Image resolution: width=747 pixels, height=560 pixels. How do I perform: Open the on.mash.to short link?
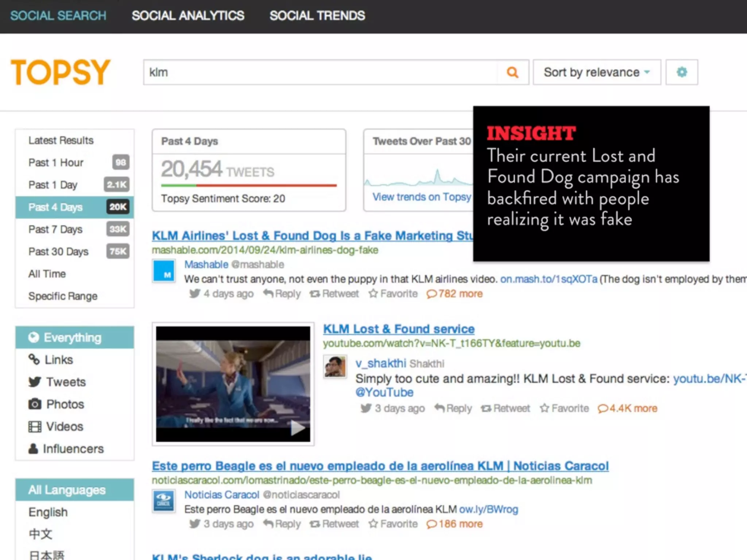pos(549,279)
